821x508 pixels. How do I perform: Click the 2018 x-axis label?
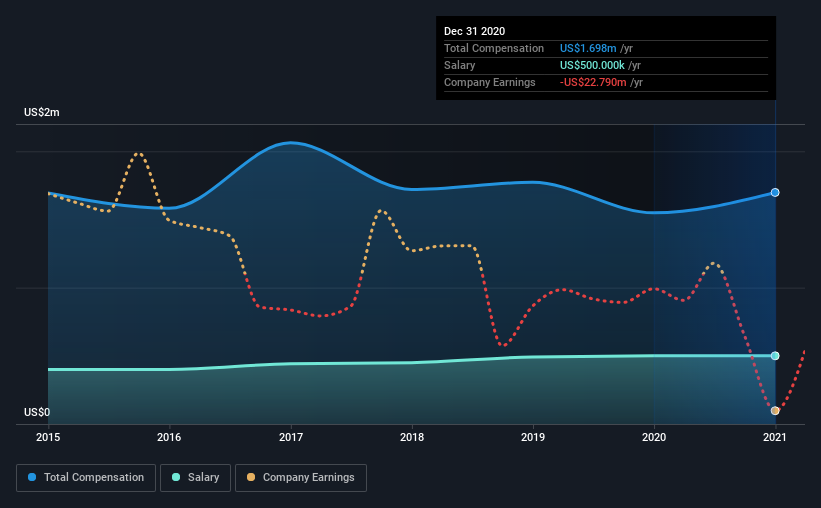[412, 437]
